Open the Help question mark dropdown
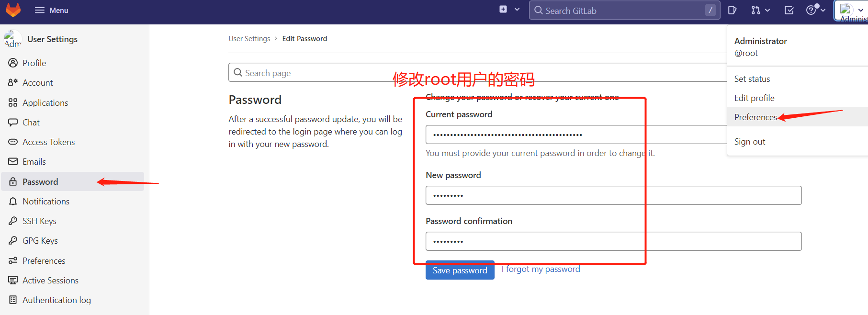868x315 pixels. click(x=815, y=10)
